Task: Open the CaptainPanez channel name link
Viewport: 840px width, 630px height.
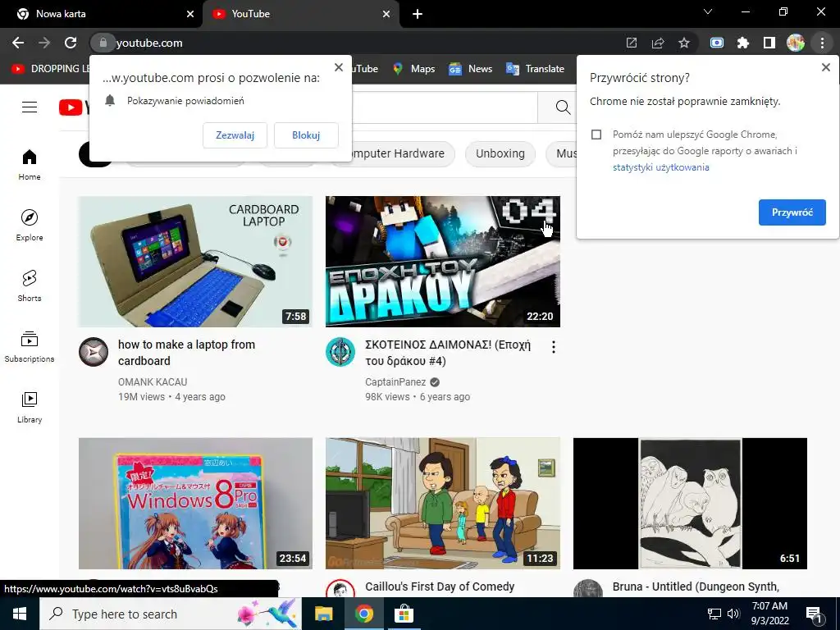Action: (395, 382)
